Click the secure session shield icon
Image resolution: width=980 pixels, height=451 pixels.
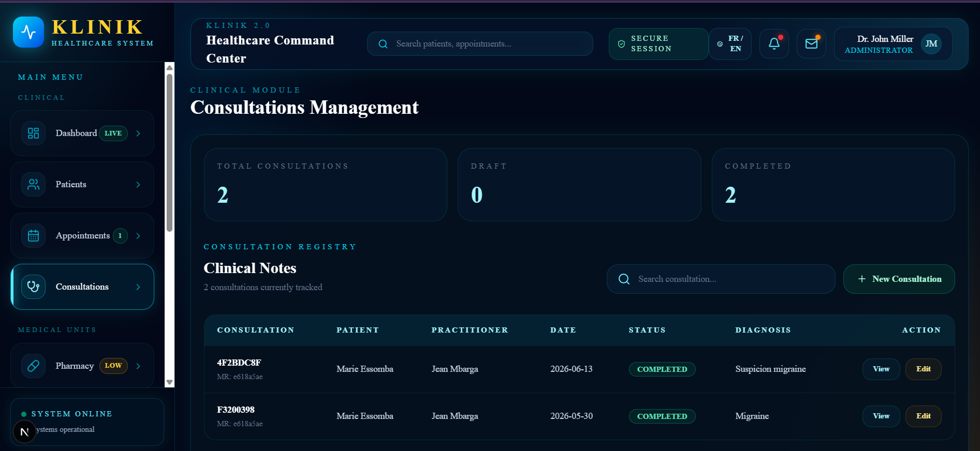(x=621, y=44)
